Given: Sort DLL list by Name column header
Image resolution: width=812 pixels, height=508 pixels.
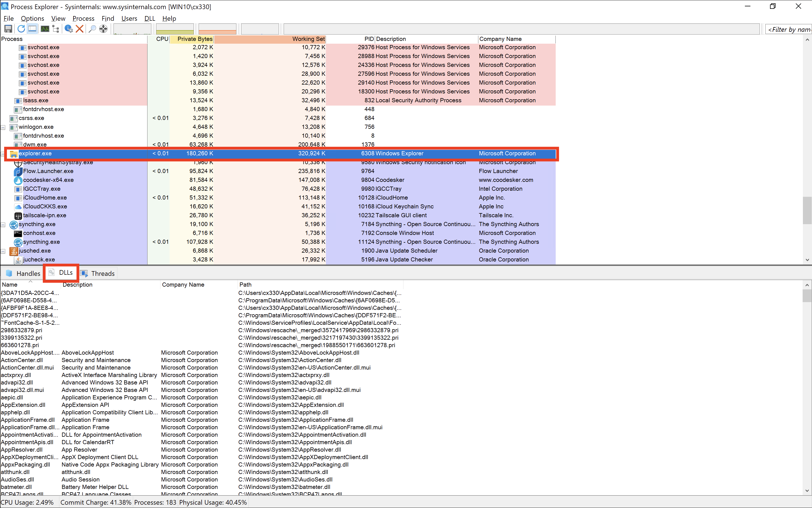Looking at the screenshot, I should click(x=31, y=285).
